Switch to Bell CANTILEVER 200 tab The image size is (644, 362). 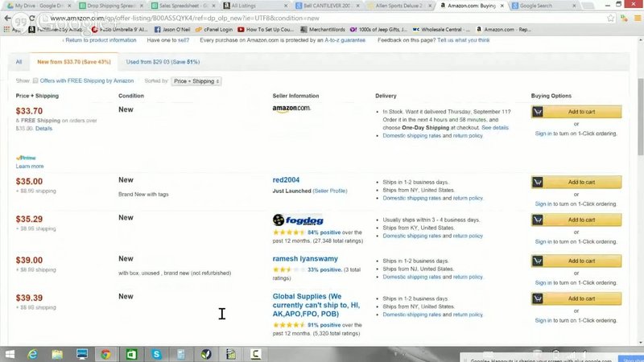328,6
